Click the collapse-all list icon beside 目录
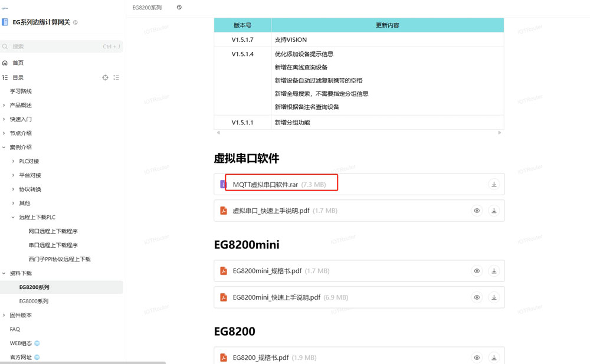 coord(116,77)
